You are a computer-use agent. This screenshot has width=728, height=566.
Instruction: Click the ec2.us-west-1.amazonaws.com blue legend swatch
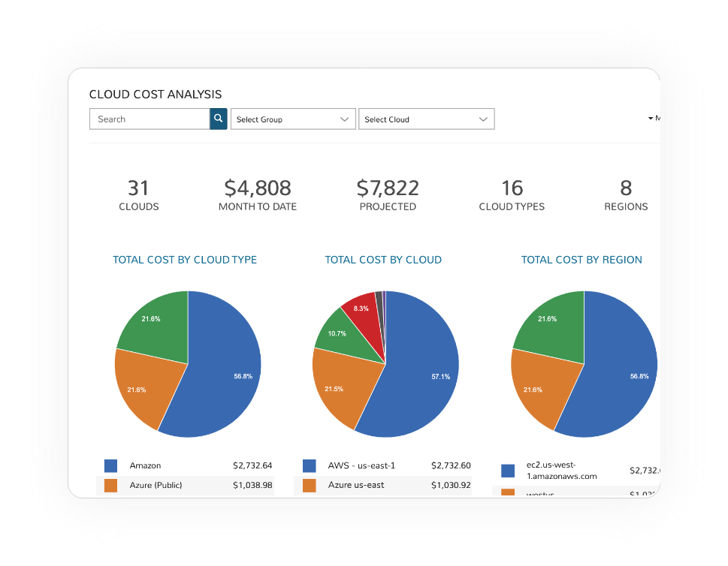coord(508,471)
